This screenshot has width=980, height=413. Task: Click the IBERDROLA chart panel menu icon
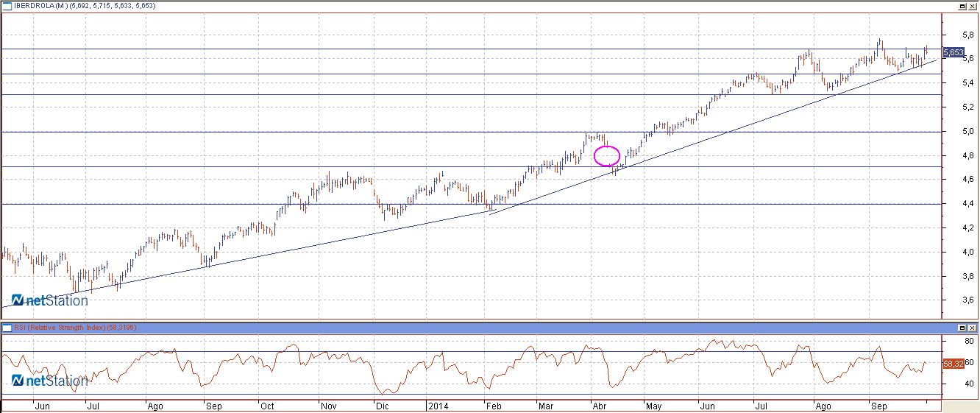7,5
